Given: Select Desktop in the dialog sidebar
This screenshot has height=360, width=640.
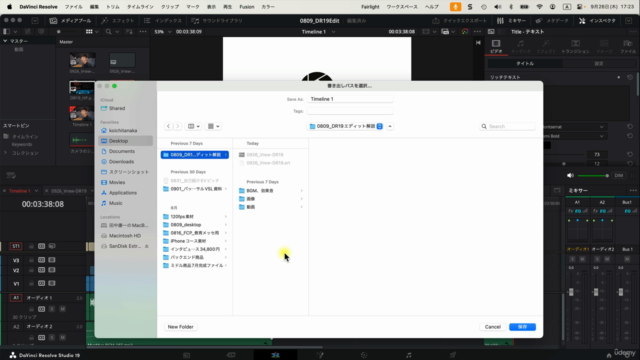Looking at the screenshot, I should pos(126,141).
